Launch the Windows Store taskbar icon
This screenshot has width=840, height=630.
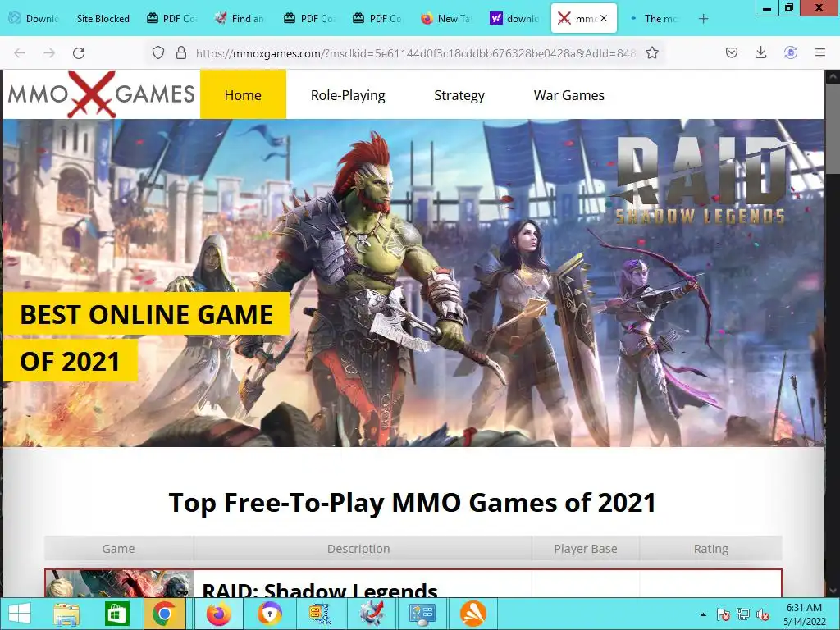(x=117, y=614)
